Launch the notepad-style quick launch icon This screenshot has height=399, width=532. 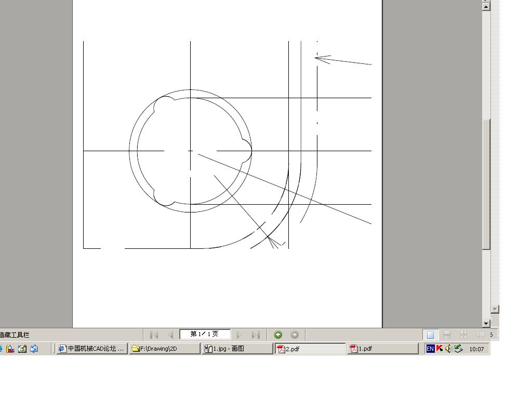click(22, 349)
